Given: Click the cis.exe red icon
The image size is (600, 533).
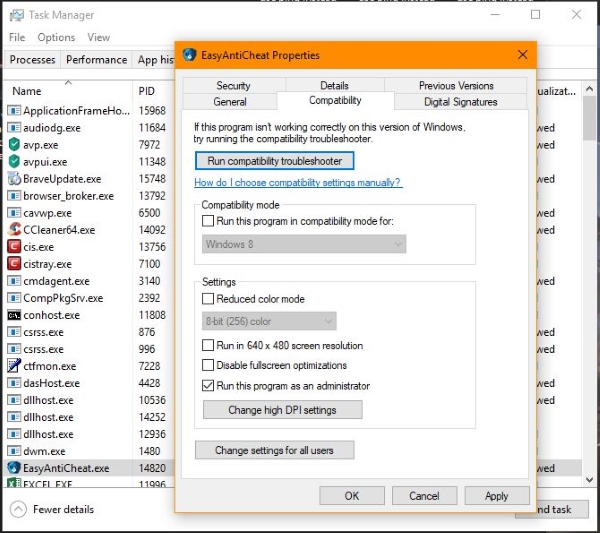Looking at the screenshot, I should tap(14, 246).
